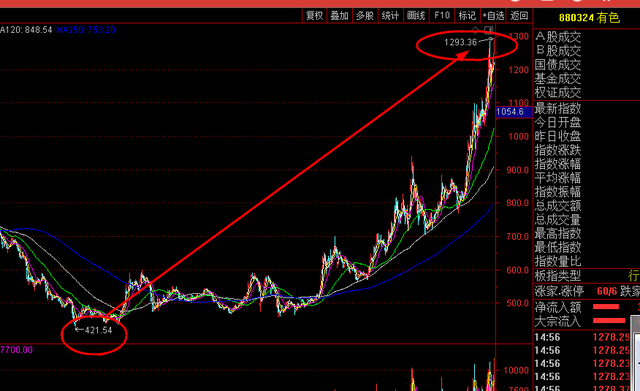Select the 基金成交 row
The width and height of the screenshot is (640, 391).
558,79
